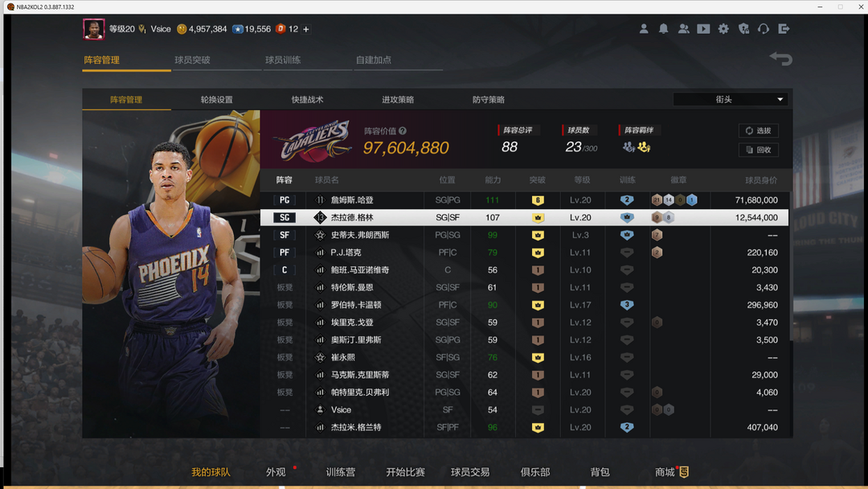This screenshot has width=868, height=489.
Task: Click the C position slot label
Action: click(285, 269)
